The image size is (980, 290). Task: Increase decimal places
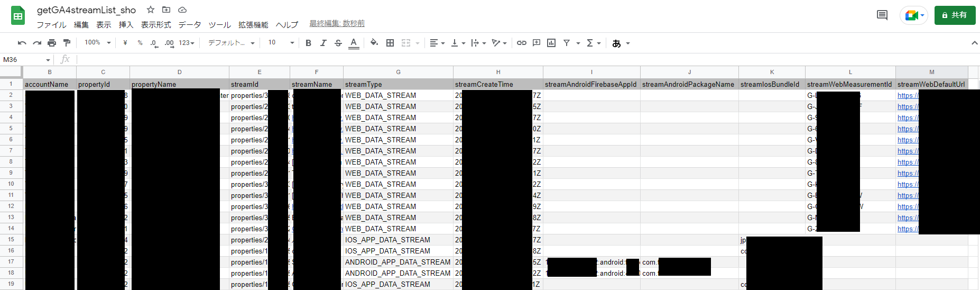click(169, 43)
